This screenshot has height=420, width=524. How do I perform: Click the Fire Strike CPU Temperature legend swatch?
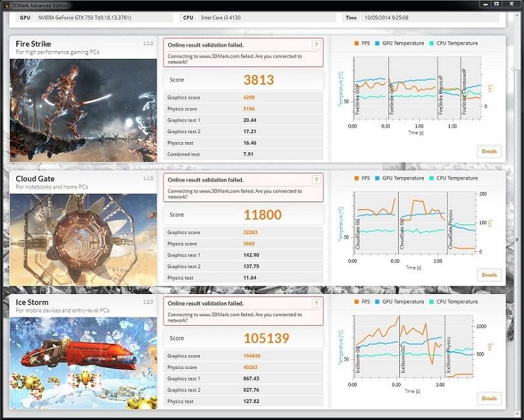pyautogui.click(x=432, y=43)
